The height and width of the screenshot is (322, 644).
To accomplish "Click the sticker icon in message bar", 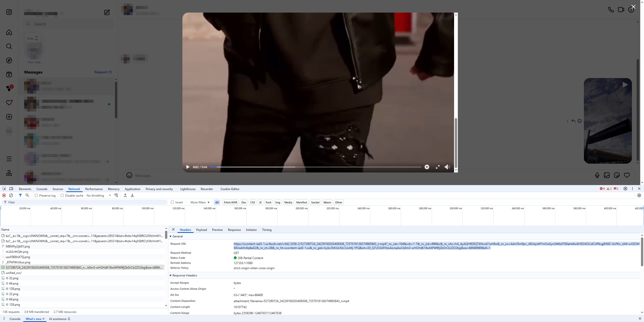I will 617,175.
